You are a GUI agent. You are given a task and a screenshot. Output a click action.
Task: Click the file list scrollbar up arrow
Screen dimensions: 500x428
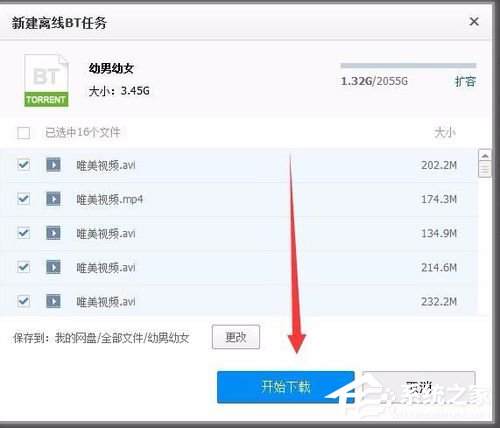pos(485,155)
